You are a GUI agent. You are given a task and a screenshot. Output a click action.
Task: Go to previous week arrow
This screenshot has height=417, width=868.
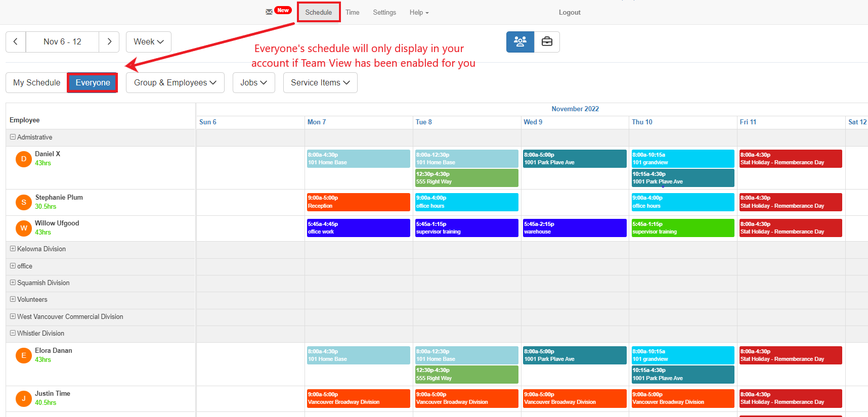pyautogui.click(x=16, y=42)
